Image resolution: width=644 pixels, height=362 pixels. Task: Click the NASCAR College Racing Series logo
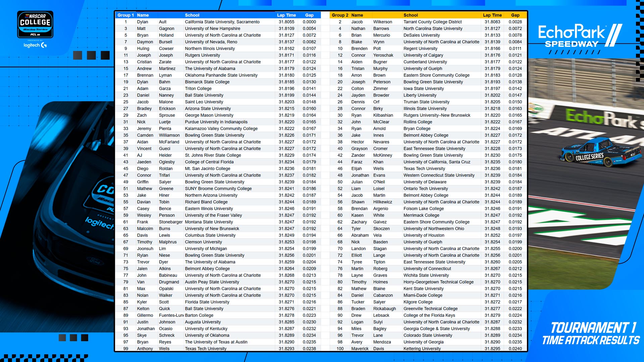point(35,24)
